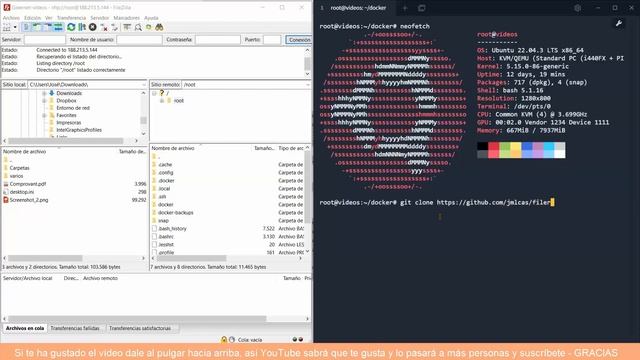Open the Transferencia menu

click(71, 18)
